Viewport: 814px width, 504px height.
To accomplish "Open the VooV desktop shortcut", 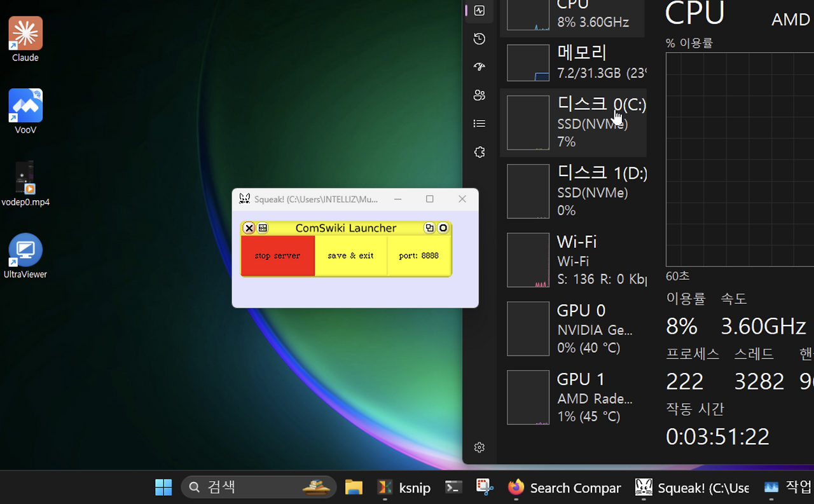I will click(x=25, y=112).
